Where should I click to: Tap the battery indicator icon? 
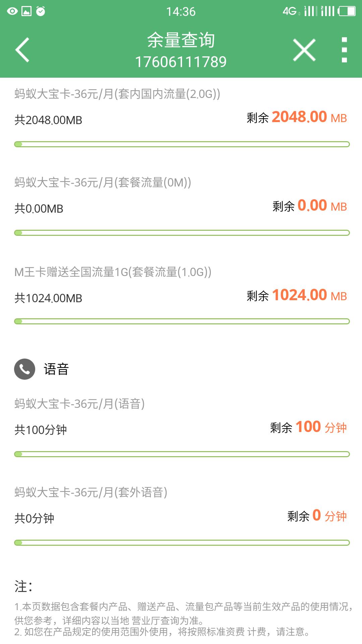[347, 11]
